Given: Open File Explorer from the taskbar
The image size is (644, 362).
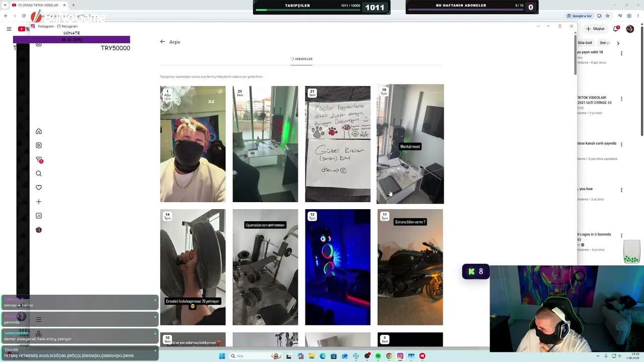Looking at the screenshot, I should pyautogui.click(x=311, y=356).
